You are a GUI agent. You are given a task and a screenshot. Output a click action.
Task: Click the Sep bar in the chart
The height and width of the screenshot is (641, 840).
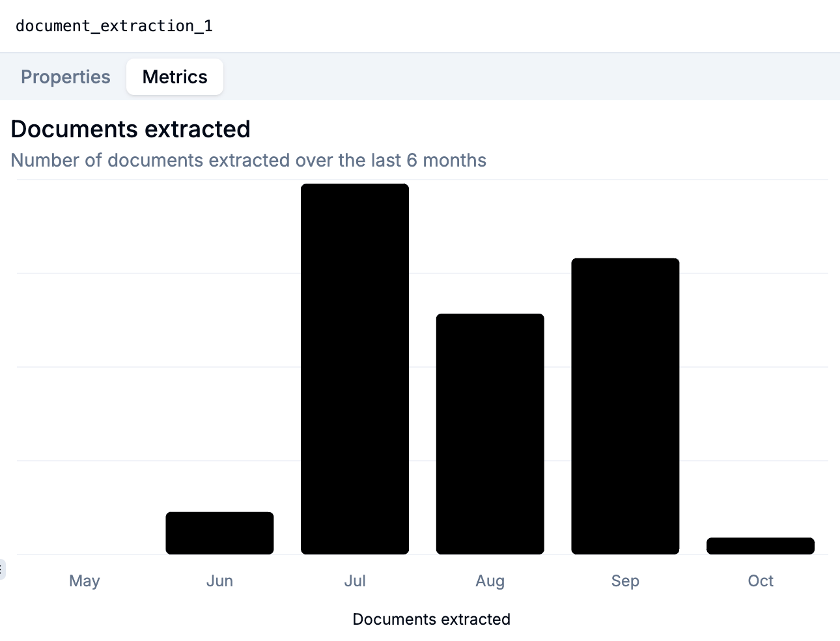[x=625, y=406]
